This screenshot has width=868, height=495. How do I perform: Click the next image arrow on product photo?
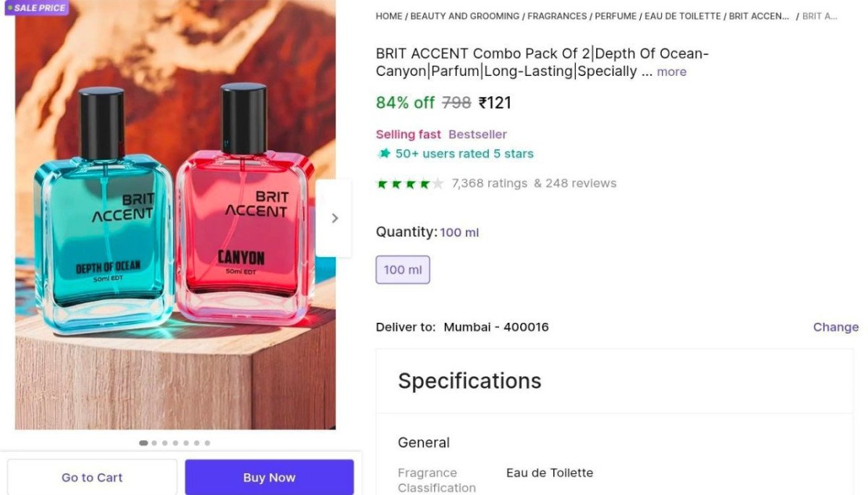tap(334, 218)
